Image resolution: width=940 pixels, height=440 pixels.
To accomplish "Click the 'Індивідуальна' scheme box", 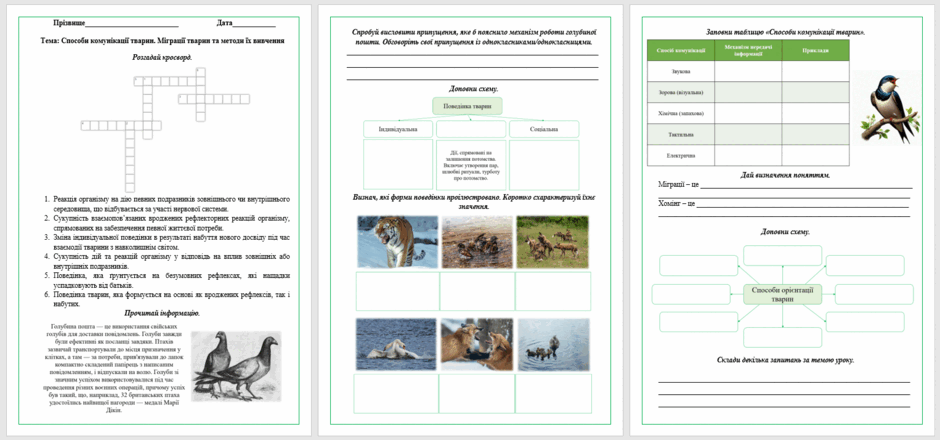I will (x=397, y=129).
